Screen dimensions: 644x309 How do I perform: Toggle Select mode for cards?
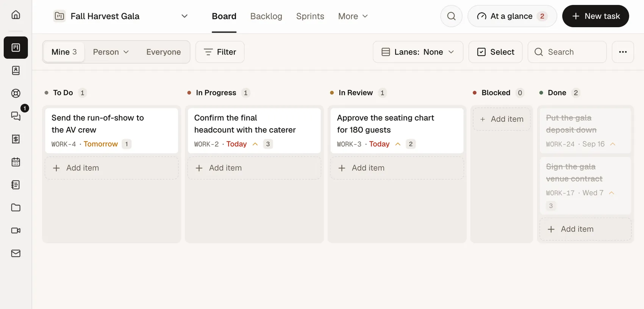496,52
